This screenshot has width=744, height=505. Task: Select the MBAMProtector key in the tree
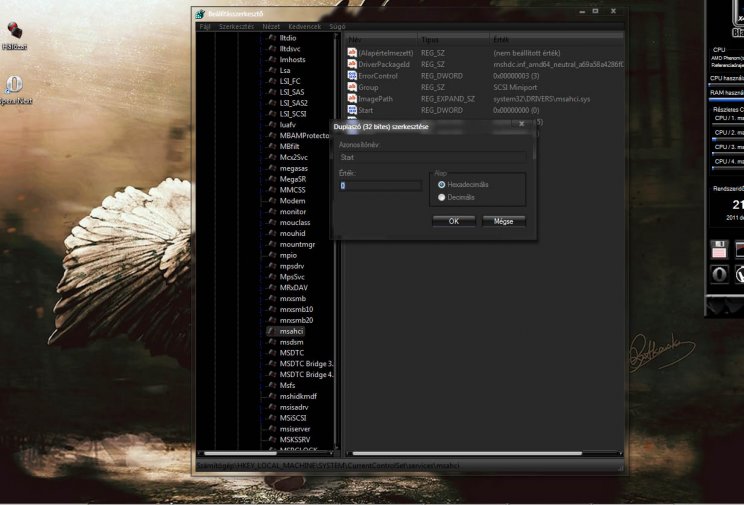pyautogui.click(x=305, y=136)
